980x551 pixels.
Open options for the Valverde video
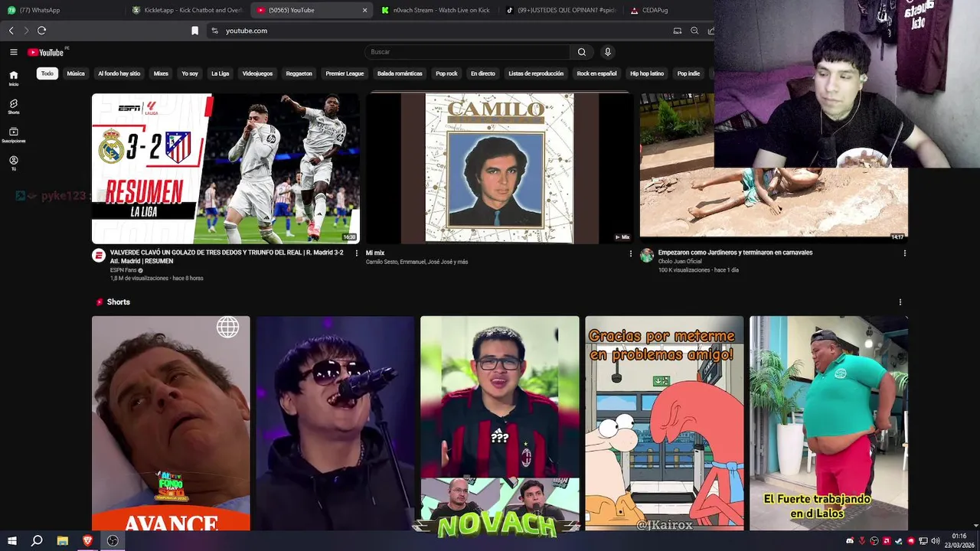point(356,253)
